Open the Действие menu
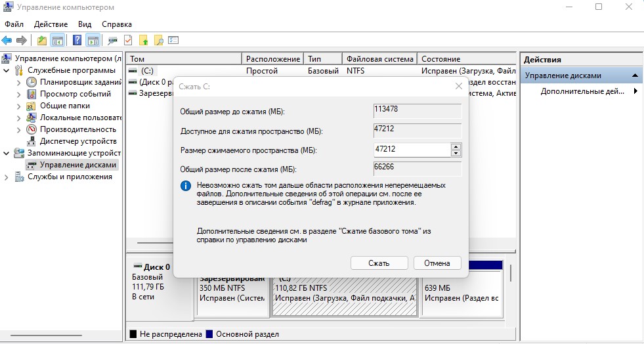 (x=51, y=24)
